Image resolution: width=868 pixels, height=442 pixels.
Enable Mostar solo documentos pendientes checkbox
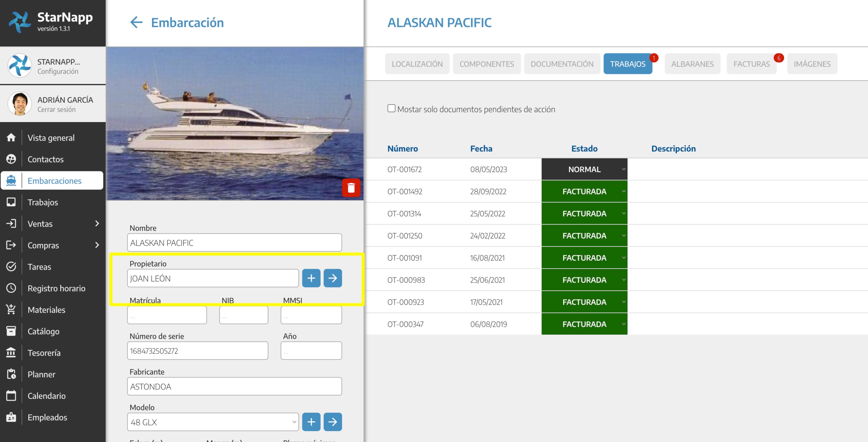click(391, 108)
